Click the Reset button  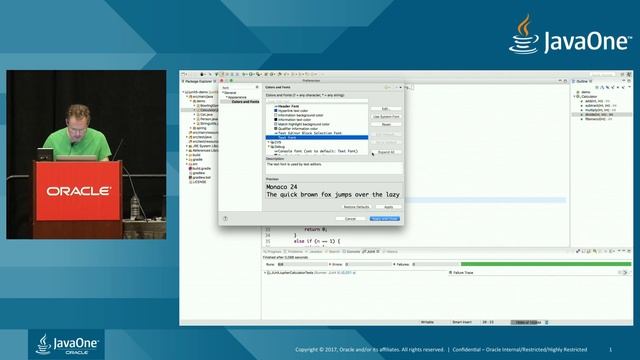point(386,124)
